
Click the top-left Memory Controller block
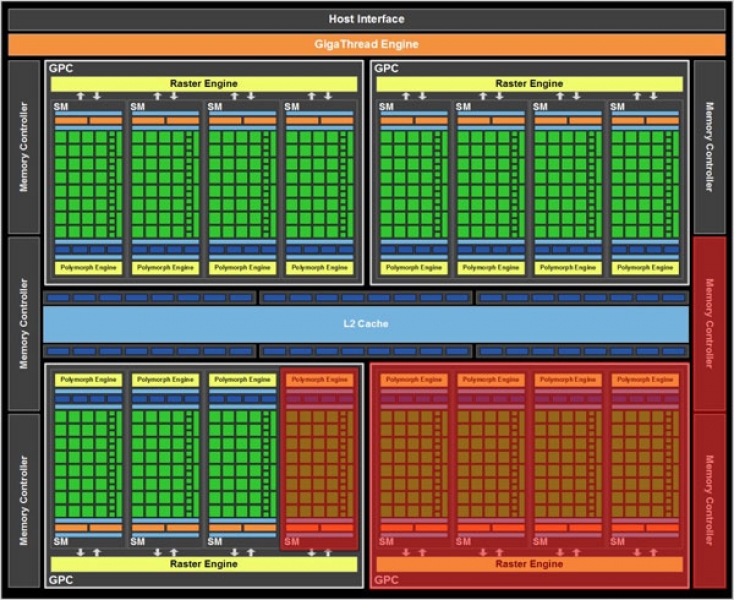point(23,146)
